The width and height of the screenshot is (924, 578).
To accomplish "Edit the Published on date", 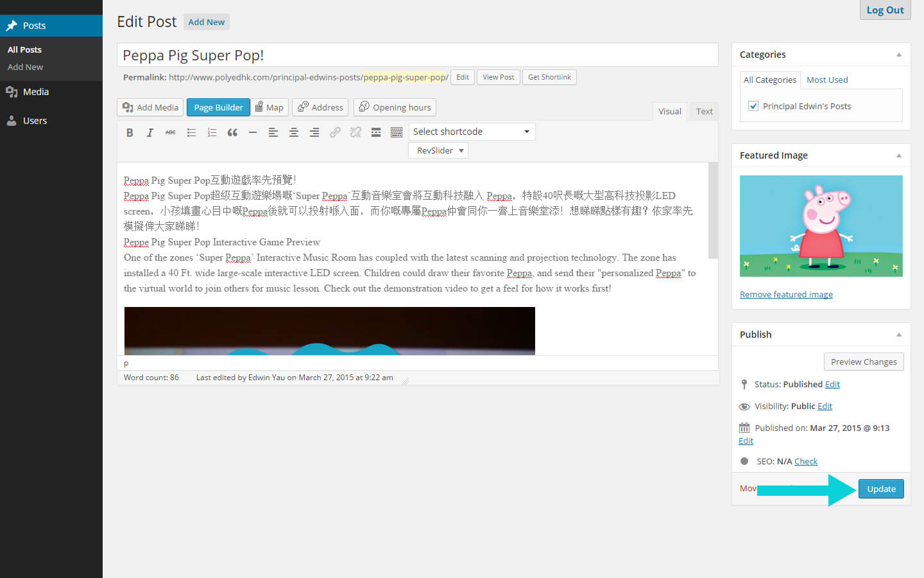I will pos(746,441).
